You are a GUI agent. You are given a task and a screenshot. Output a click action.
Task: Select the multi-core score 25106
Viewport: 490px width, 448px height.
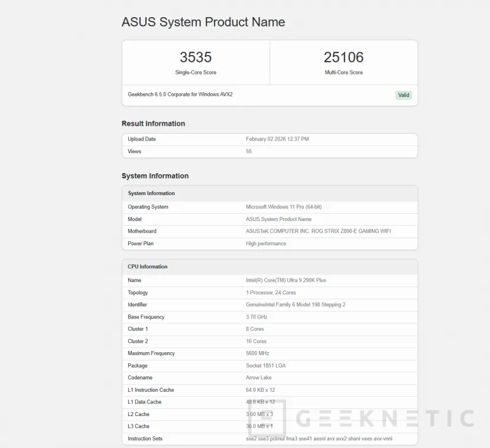(x=343, y=57)
